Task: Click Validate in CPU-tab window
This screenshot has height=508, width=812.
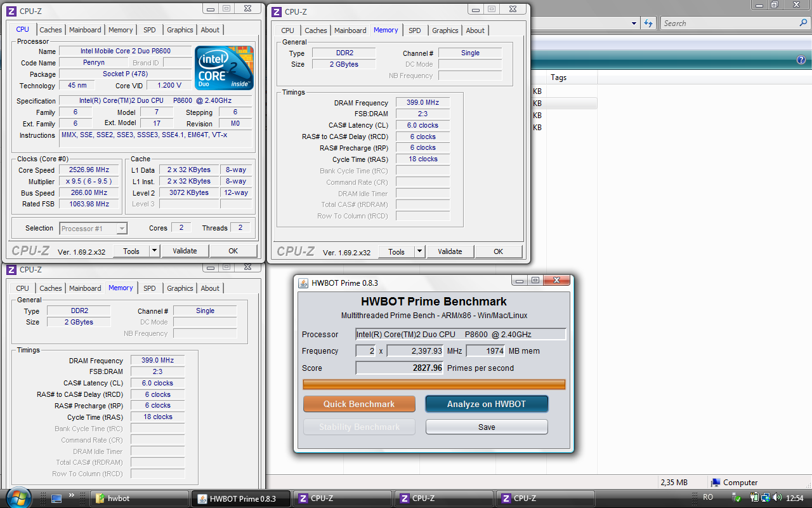Action: [x=185, y=251]
